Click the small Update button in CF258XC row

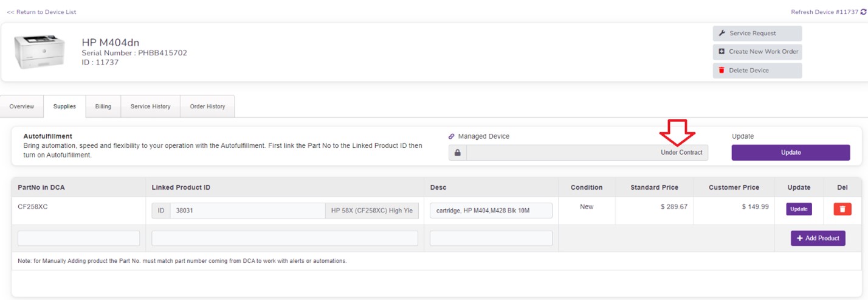pos(799,209)
